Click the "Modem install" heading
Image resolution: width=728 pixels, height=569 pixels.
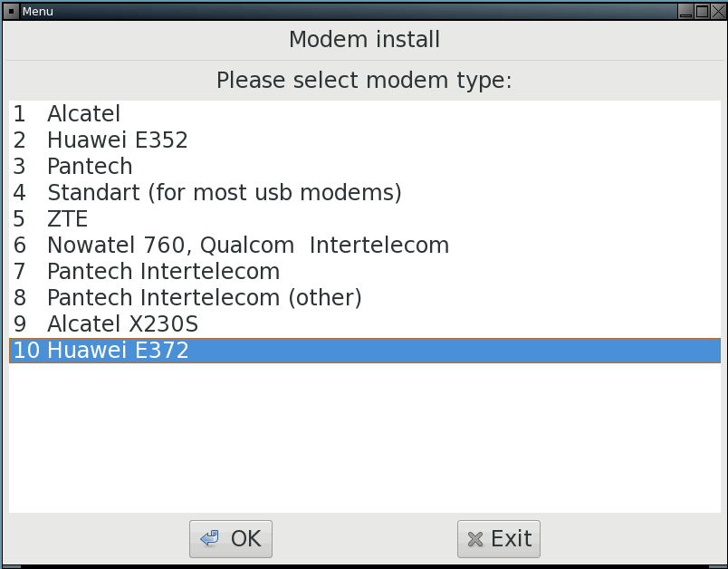coord(364,40)
